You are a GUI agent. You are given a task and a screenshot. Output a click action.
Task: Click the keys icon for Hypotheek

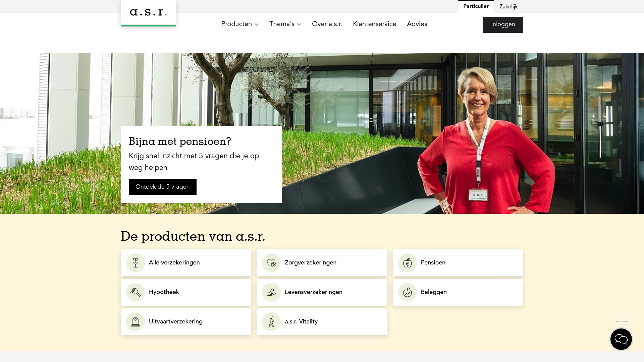136,292
